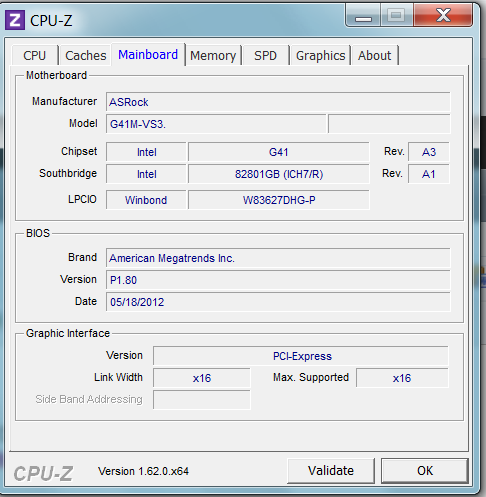This screenshot has height=497, width=486.
Task: Click the Max. Supported x16 value
Action: (x=402, y=378)
